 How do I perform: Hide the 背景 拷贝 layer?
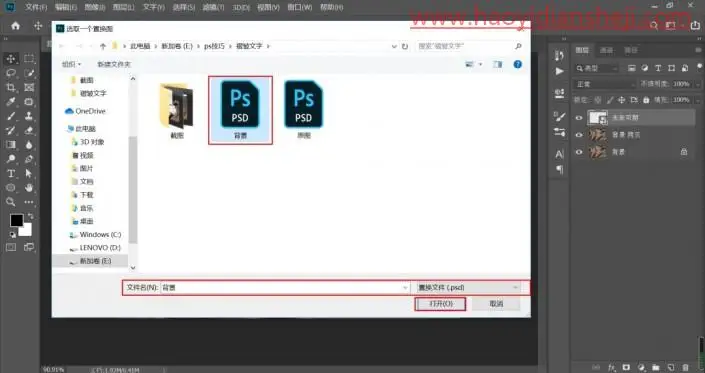pos(579,135)
